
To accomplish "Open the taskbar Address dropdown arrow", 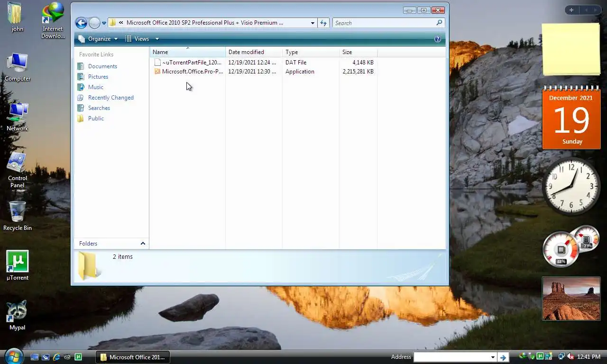I will pyautogui.click(x=493, y=357).
